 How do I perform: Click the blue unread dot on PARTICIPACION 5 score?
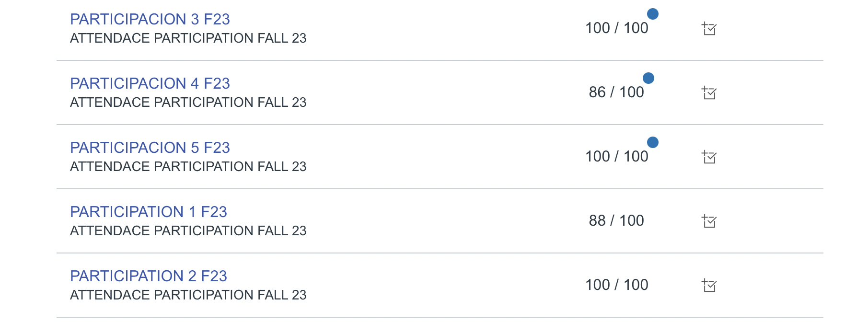coord(652,142)
